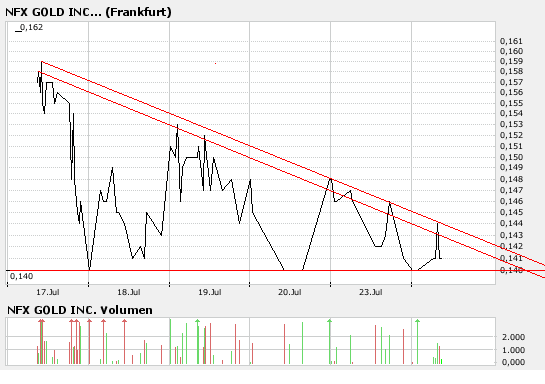
Task: Click the 0,142 price axis label
Action: click(511, 246)
